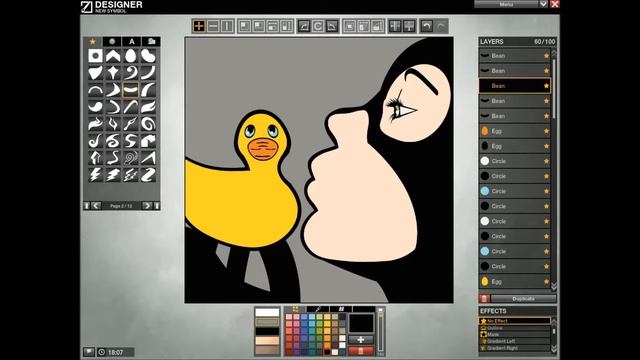
Task: Click the Undo arrow icon
Action: point(427,26)
